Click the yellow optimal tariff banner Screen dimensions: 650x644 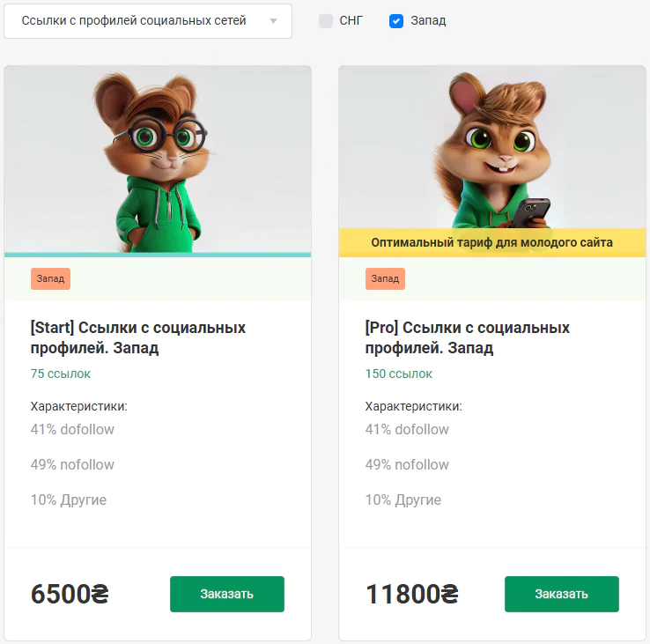(x=491, y=242)
